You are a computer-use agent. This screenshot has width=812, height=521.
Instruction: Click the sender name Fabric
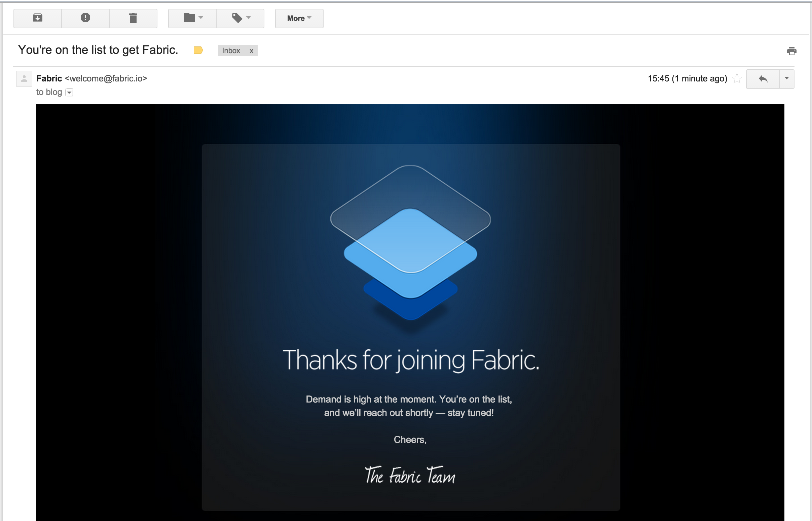[49, 78]
